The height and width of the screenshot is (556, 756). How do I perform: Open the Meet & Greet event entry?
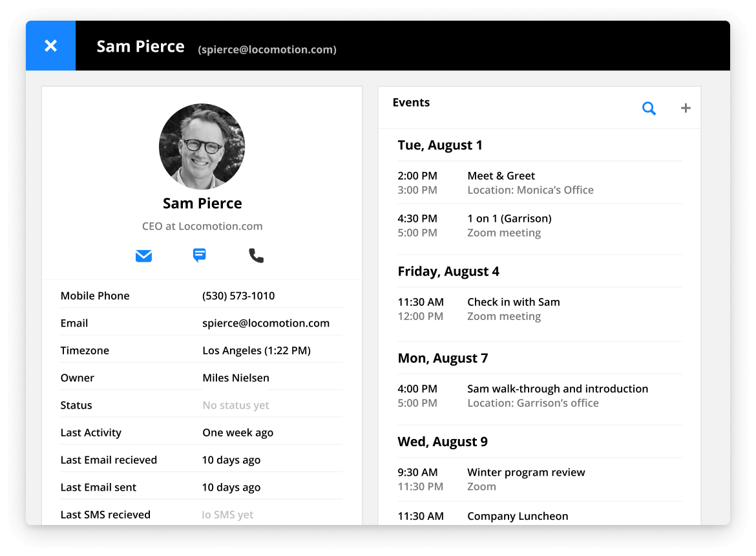(x=501, y=175)
